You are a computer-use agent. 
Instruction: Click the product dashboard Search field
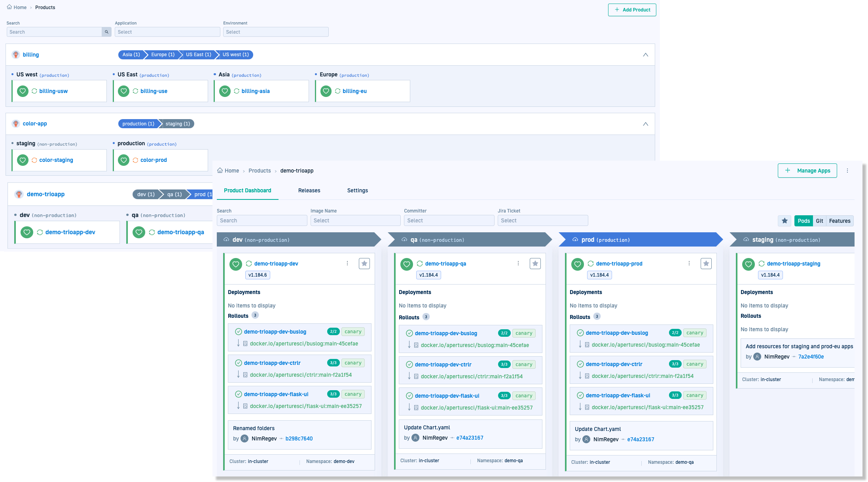(262, 220)
